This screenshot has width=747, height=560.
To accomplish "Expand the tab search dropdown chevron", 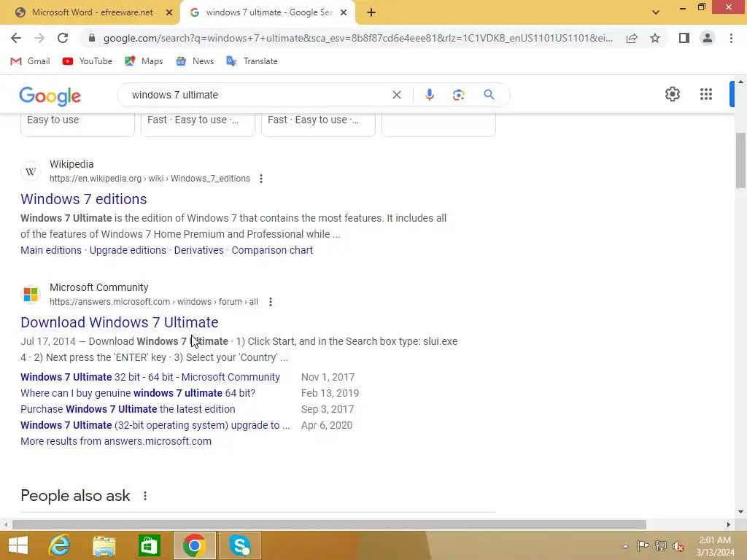I will [x=656, y=12].
